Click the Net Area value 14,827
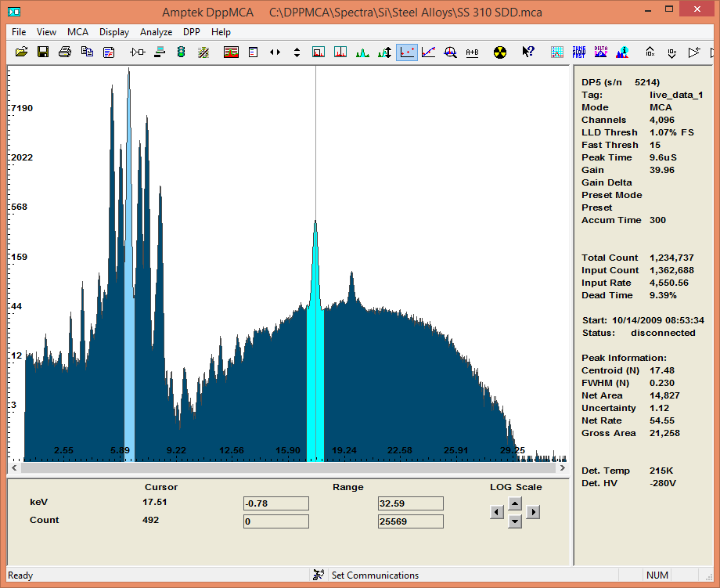Viewport: 720px width, 588px height. click(x=664, y=395)
